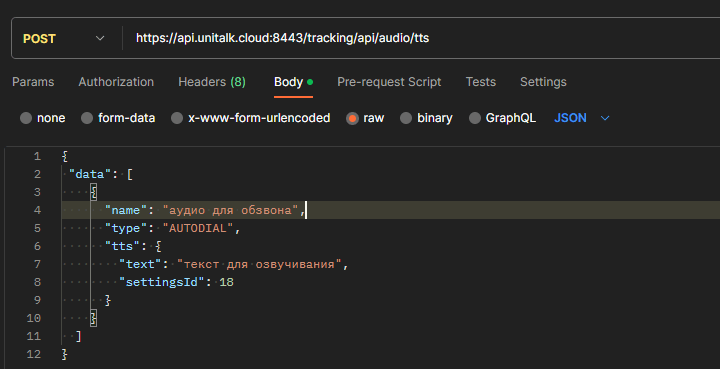The width and height of the screenshot is (720, 369).
Task: Click line number 1 in the gutter
Action: pos(37,157)
